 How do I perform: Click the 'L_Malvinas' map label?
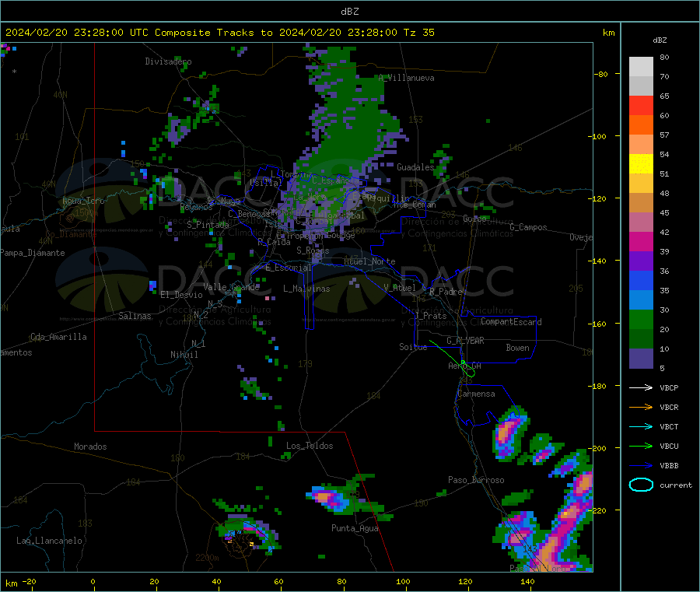[306, 289]
